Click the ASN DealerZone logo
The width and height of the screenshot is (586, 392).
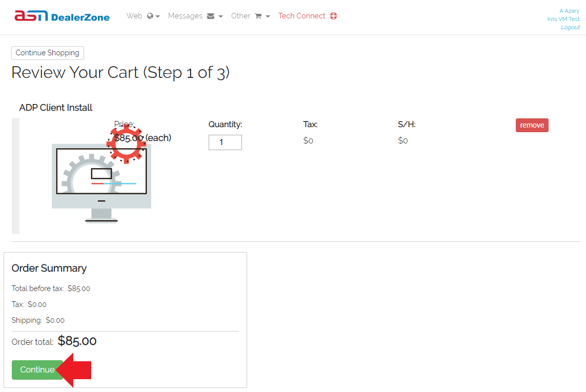(x=62, y=16)
